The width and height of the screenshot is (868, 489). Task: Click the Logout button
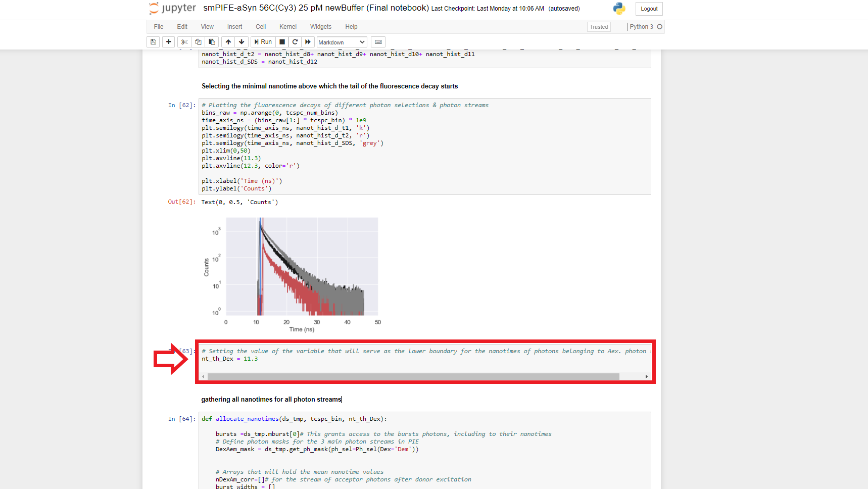[x=649, y=9]
